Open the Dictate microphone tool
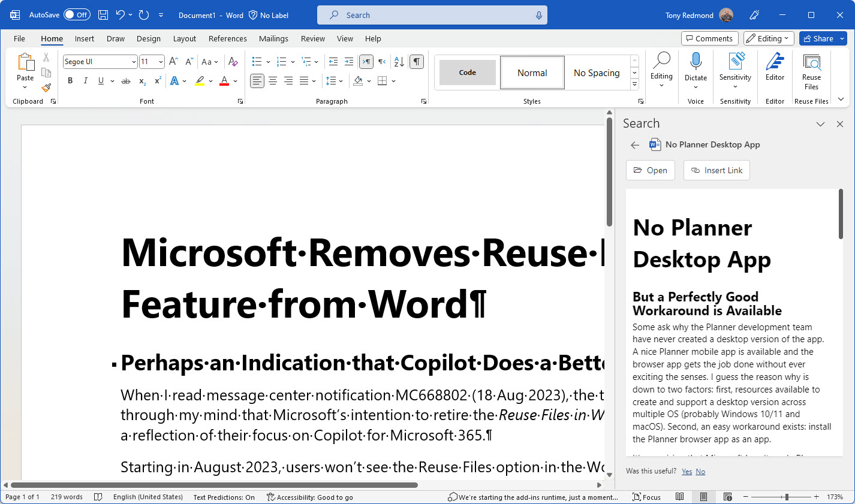This screenshot has width=855, height=504. tap(696, 71)
